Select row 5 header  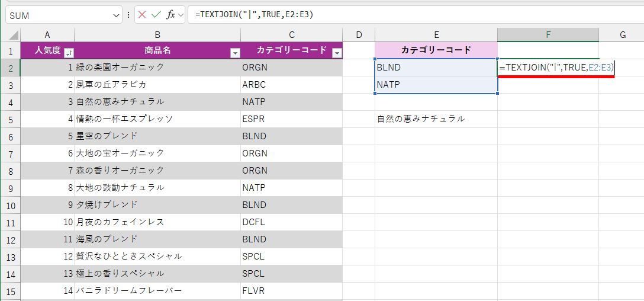[x=11, y=120]
